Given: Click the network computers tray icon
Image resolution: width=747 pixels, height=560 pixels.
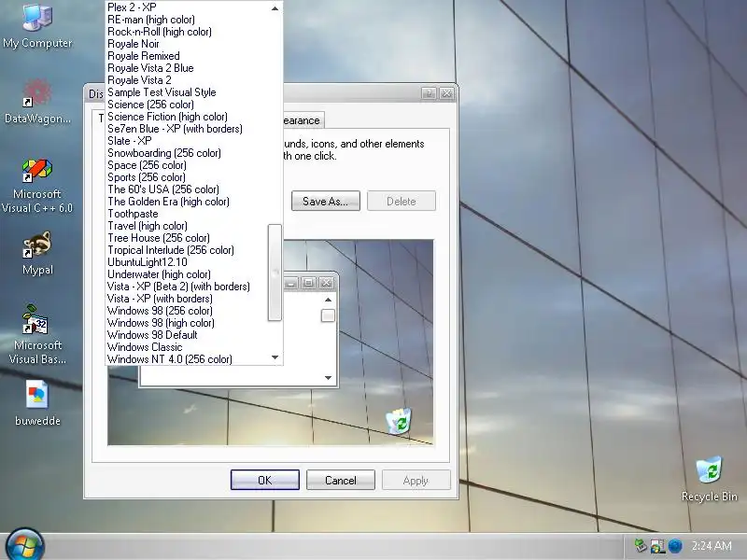Looking at the screenshot, I should click(658, 546).
